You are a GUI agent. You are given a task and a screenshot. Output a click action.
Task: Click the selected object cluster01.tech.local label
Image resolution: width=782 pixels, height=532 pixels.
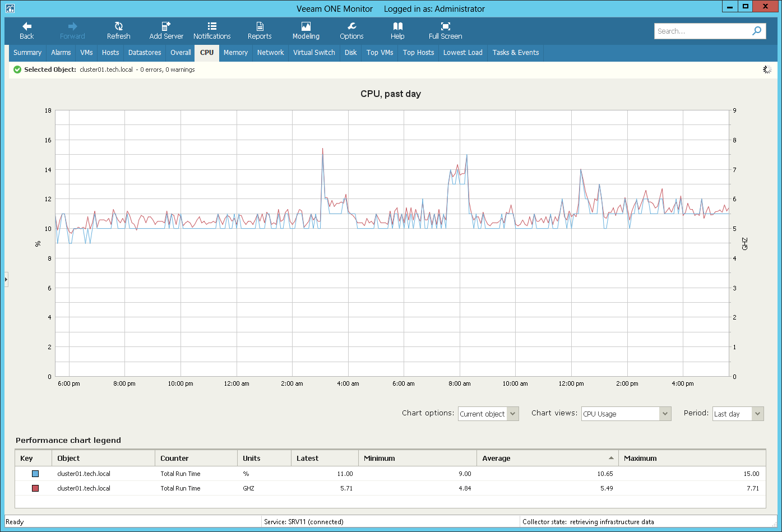pyautogui.click(x=106, y=70)
